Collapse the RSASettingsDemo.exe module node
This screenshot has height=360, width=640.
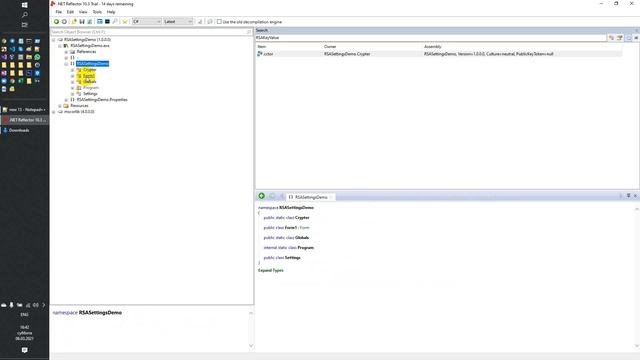pyautogui.click(x=60, y=46)
